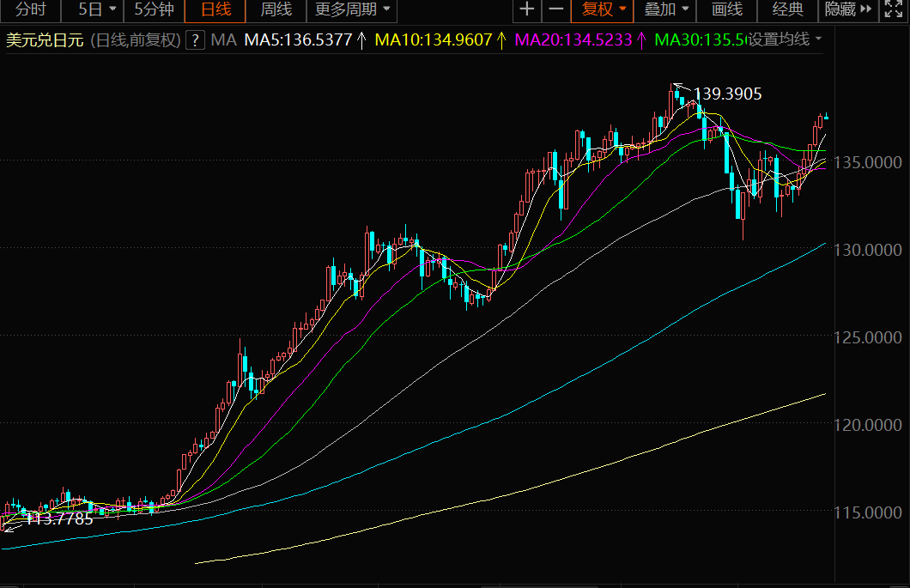The height and width of the screenshot is (588, 910).
Task: Click the 135.0000 price axis label
Action: pos(868,162)
